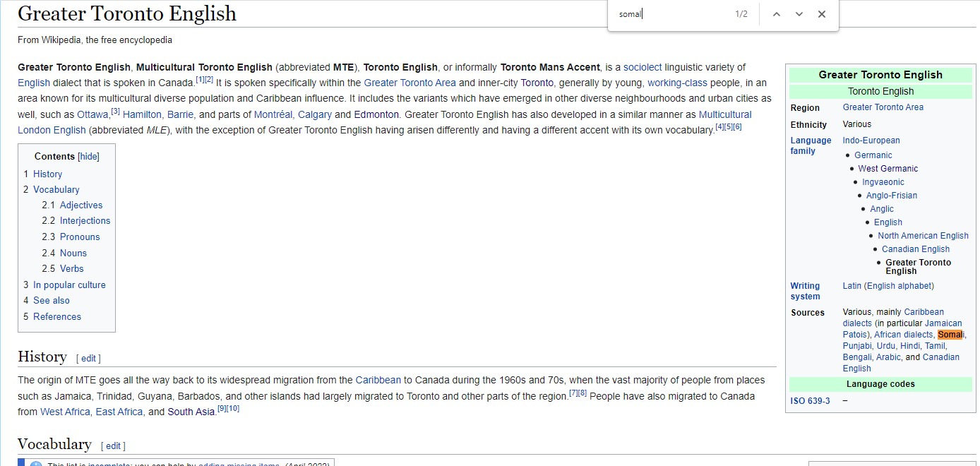
Task: Open the Barrie link
Action: (x=180, y=114)
